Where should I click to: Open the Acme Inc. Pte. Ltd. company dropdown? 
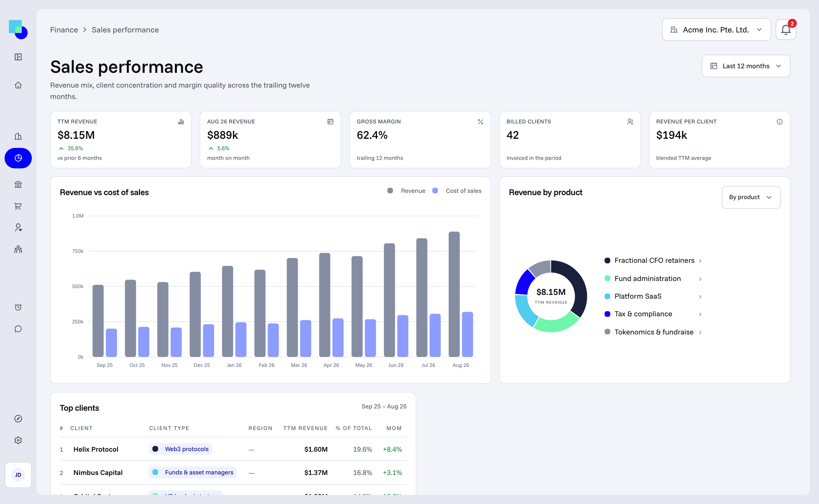716,30
